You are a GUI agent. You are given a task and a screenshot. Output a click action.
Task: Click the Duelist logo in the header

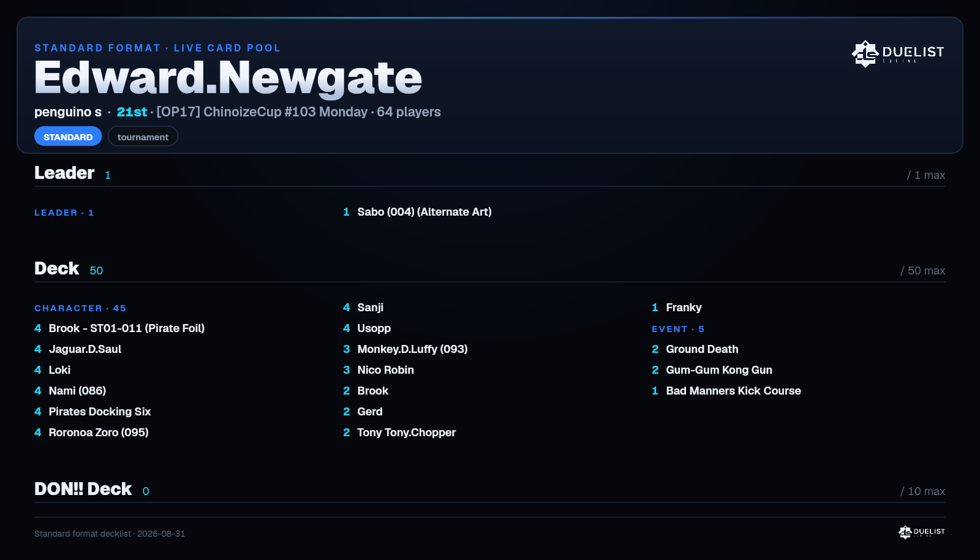[898, 53]
